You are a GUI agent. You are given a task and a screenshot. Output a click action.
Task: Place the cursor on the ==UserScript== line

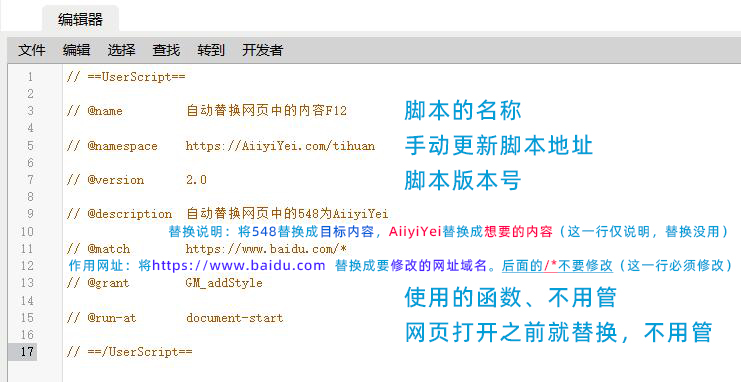point(126,77)
